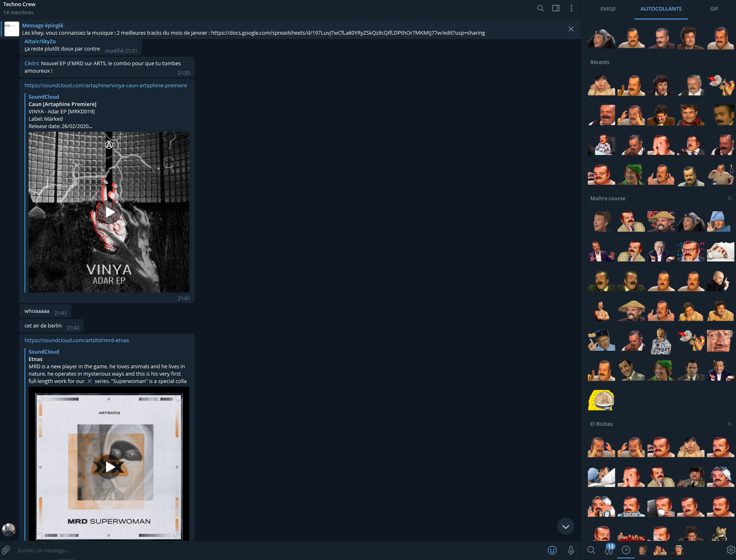Send the yellow hazmat helmet sticker
This screenshot has width=736, height=560.
click(601, 400)
